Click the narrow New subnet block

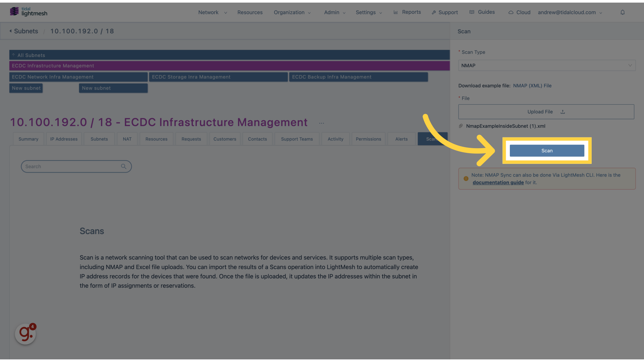(26, 88)
